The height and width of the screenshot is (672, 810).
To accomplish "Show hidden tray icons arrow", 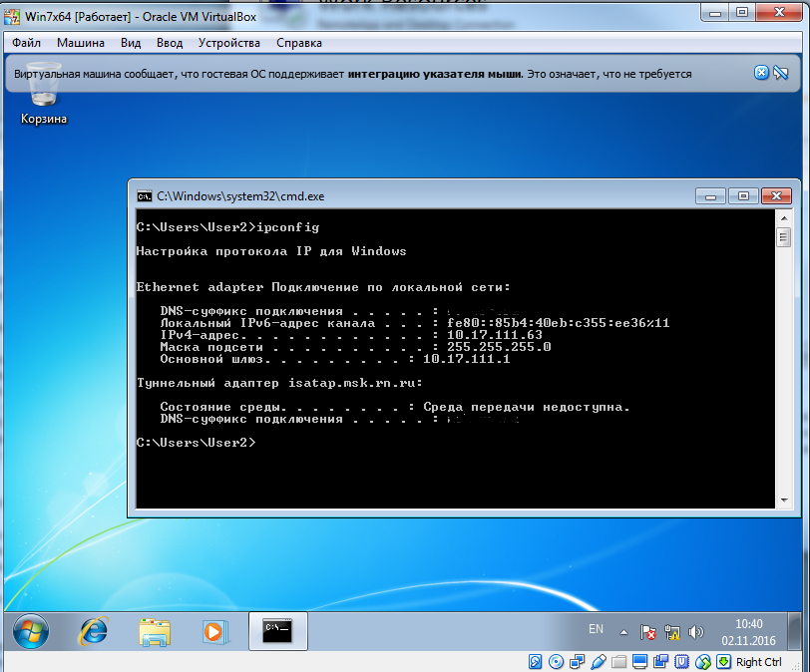I will 624,632.
